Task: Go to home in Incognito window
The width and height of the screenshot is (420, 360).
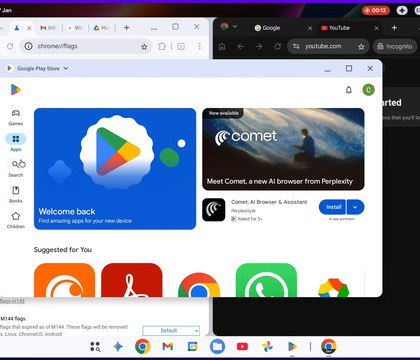Action: (x=222, y=47)
